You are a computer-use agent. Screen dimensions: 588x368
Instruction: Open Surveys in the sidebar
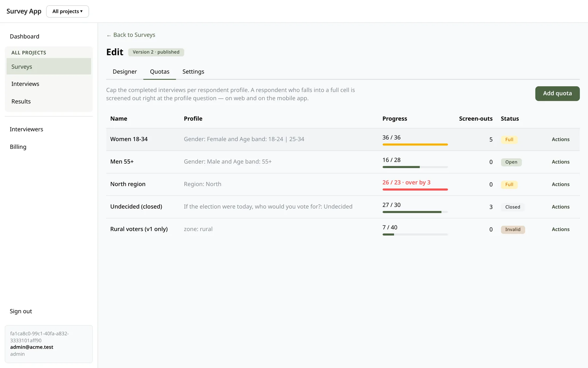coord(49,66)
